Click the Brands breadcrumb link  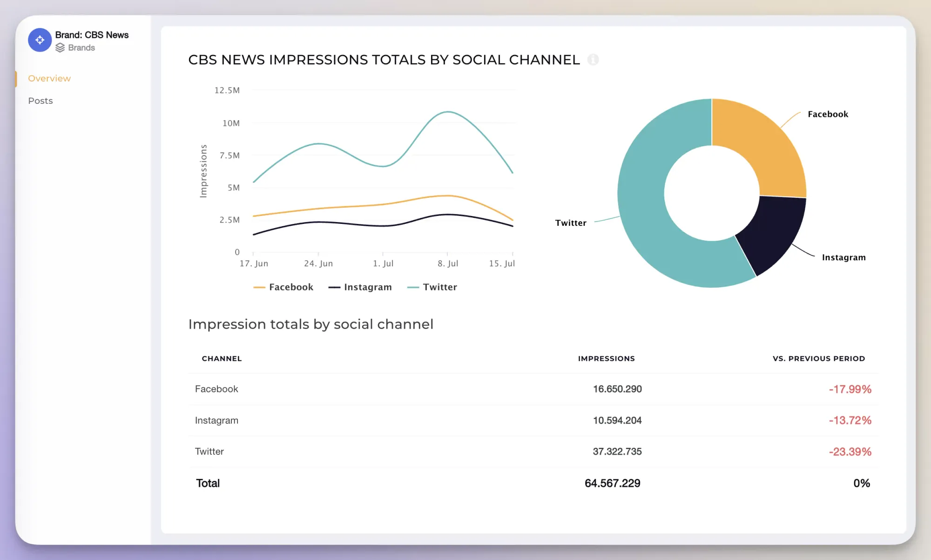click(x=81, y=47)
